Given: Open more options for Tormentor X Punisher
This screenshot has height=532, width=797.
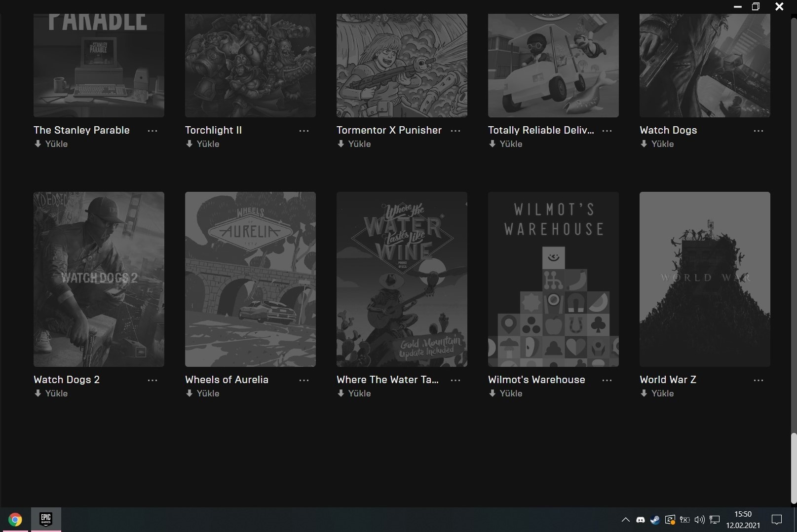Looking at the screenshot, I should point(455,131).
